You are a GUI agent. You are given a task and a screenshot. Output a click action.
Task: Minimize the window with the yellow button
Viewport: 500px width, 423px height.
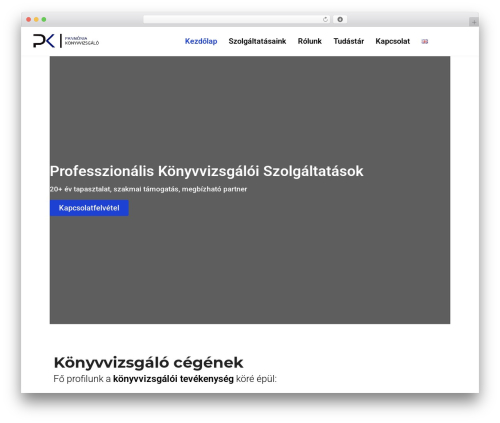(x=36, y=19)
